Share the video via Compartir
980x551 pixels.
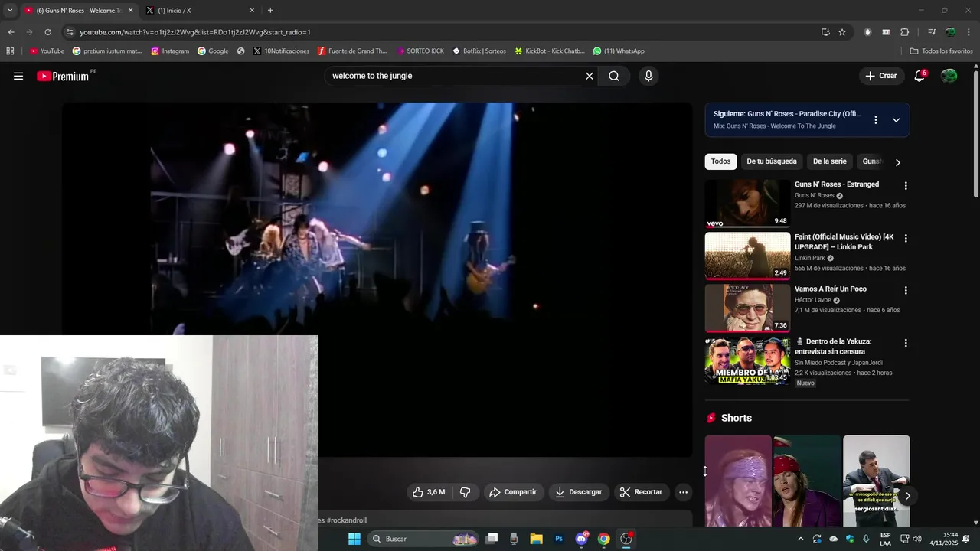coord(513,492)
